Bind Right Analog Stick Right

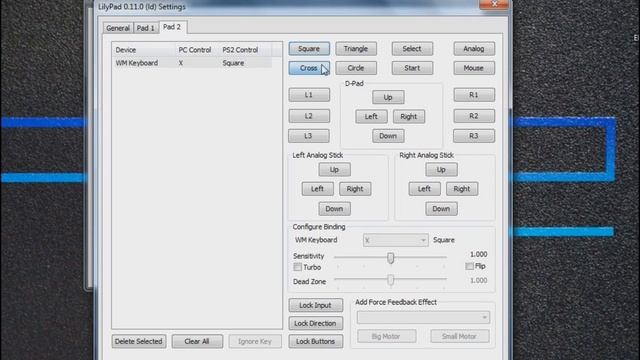click(462, 189)
